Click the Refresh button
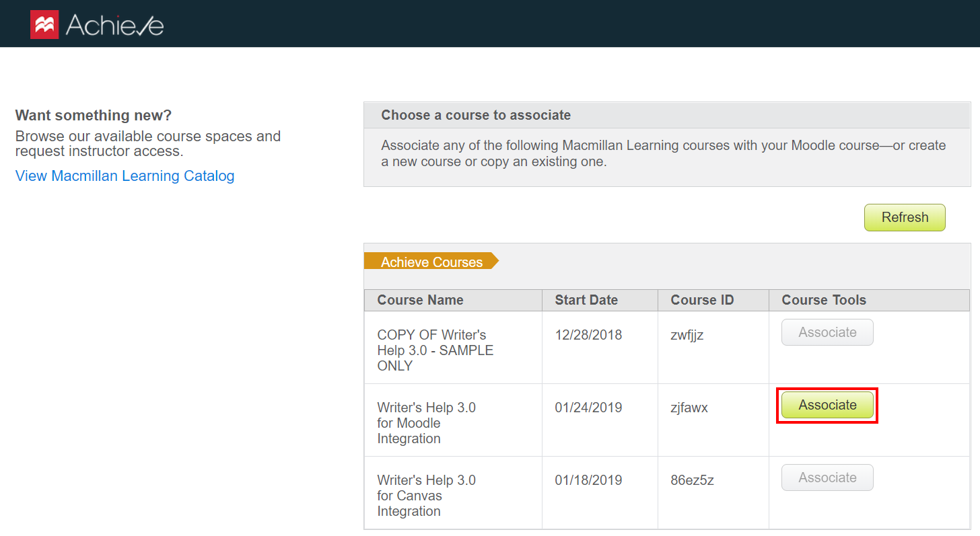The image size is (980, 536). [x=904, y=217]
